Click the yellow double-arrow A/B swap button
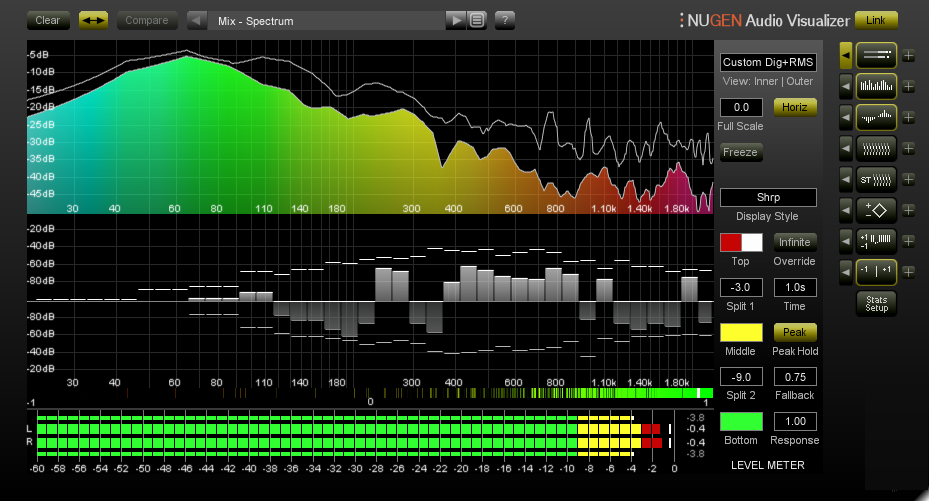The width and height of the screenshot is (929, 501). (x=93, y=20)
